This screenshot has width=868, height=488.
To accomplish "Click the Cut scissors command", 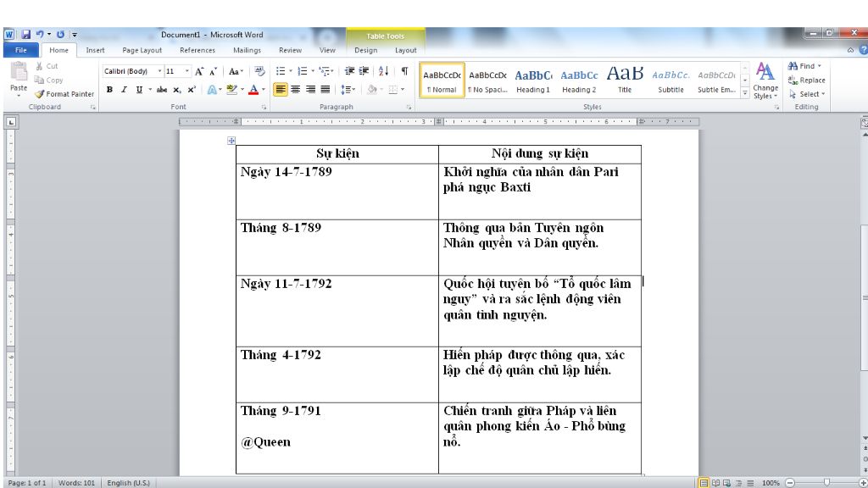I will pos(47,66).
